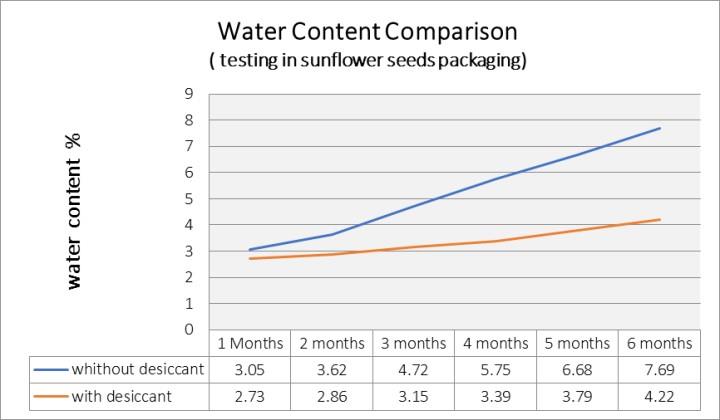Click the 2 months column header
The height and width of the screenshot is (420, 720).
point(332,343)
